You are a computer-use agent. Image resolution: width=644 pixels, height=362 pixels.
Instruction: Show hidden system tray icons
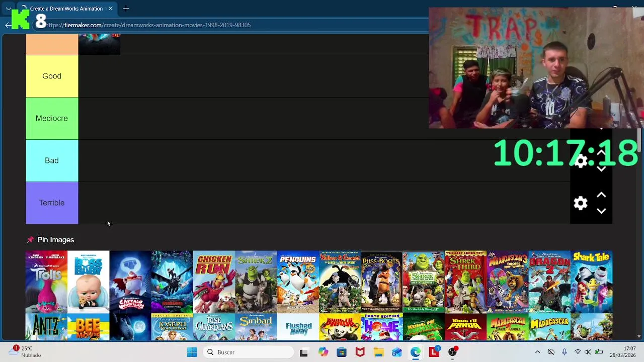pos(537,352)
